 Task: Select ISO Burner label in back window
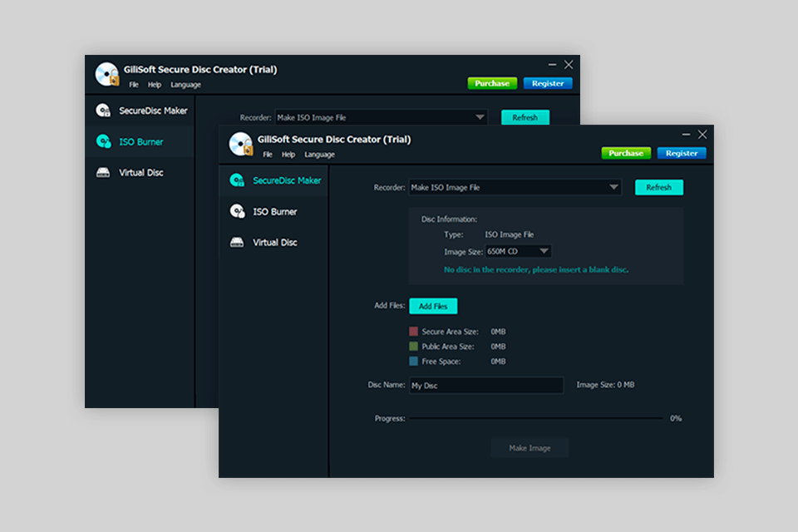141,142
